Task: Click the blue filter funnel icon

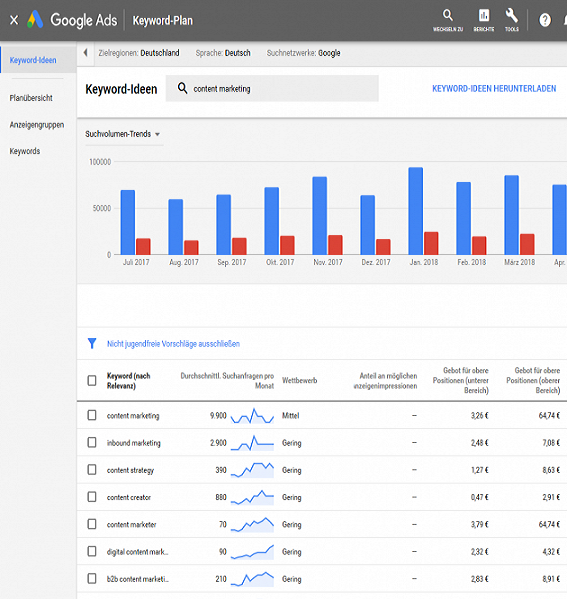Action: tap(92, 343)
